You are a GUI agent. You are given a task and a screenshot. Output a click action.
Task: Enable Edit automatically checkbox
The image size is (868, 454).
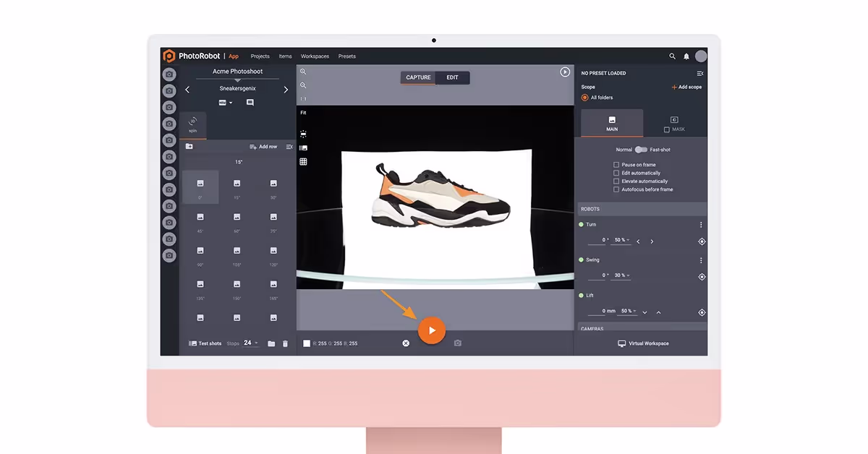(x=616, y=173)
